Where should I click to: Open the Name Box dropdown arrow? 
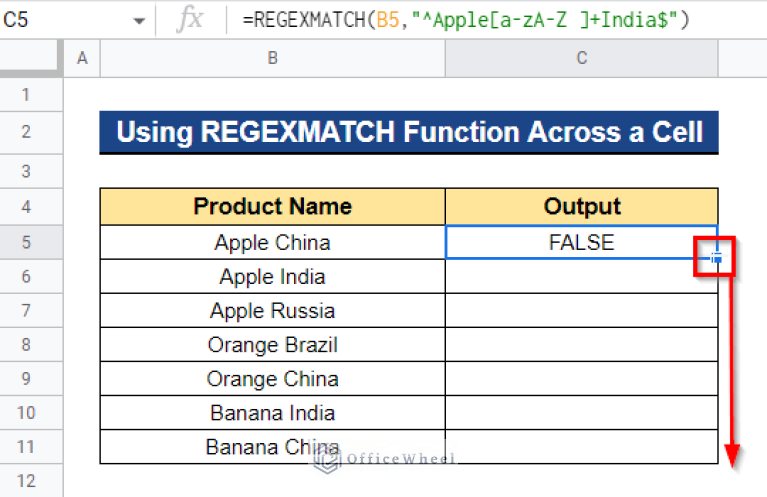pyautogui.click(x=138, y=20)
